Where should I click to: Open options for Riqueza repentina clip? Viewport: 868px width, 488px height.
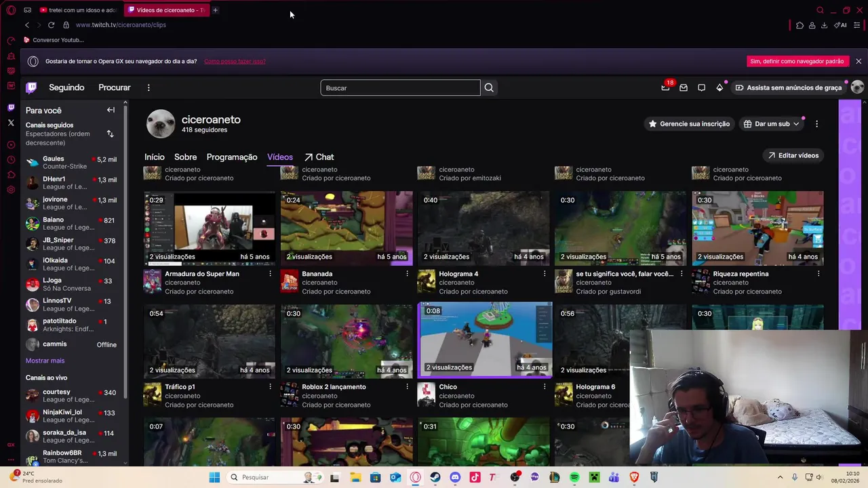pyautogui.click(x=818, y=274)
